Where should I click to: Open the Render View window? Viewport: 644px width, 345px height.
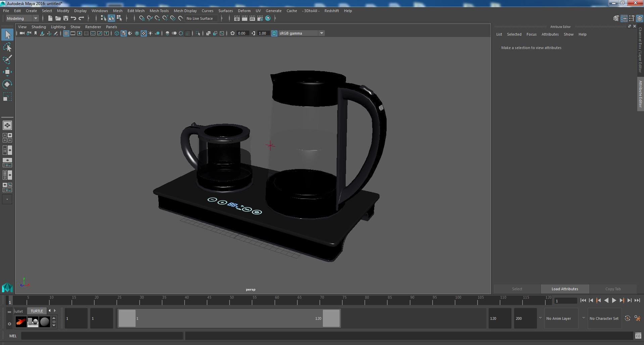point(237,18)
